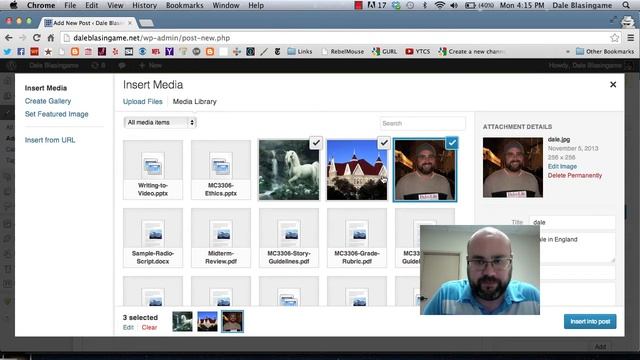
Task: Click the Edit Image link
Action: (562, 167)
